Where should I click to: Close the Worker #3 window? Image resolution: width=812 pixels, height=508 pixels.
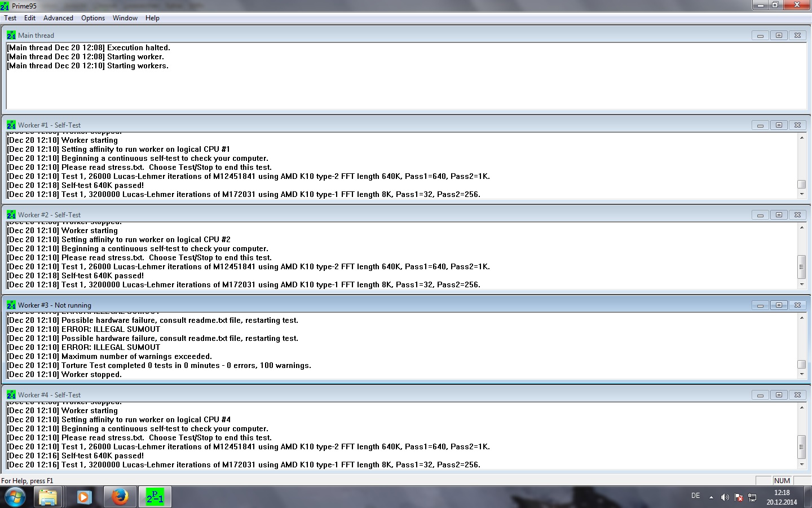(x=797, y=305)
